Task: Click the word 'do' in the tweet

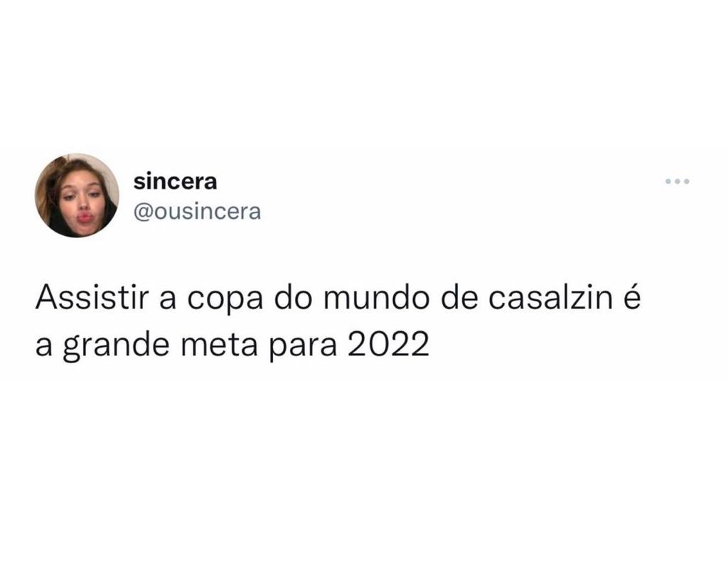Action: (293, 298)
